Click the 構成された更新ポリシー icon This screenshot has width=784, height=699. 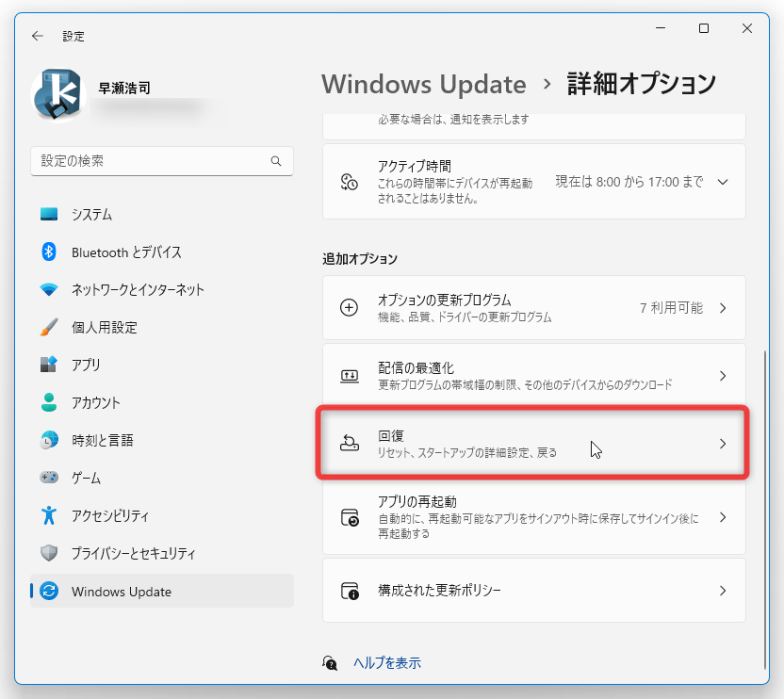click(350, 591)
